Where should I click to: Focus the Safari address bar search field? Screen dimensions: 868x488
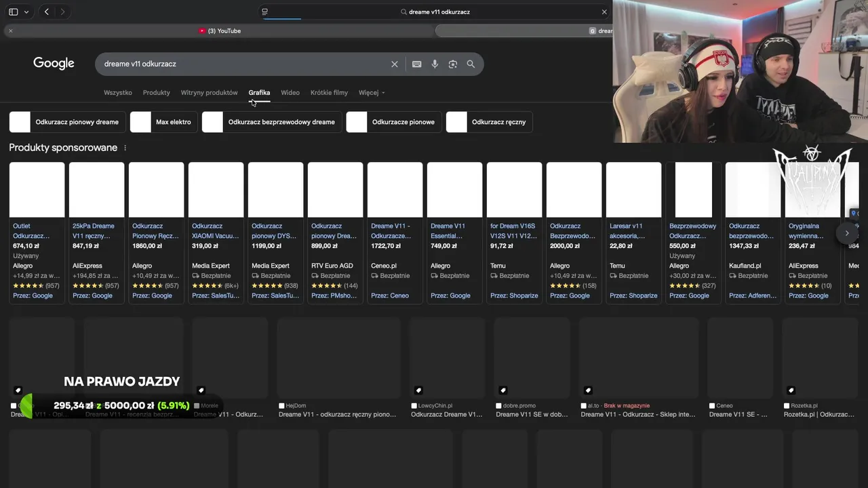click(x=434, y=12)
